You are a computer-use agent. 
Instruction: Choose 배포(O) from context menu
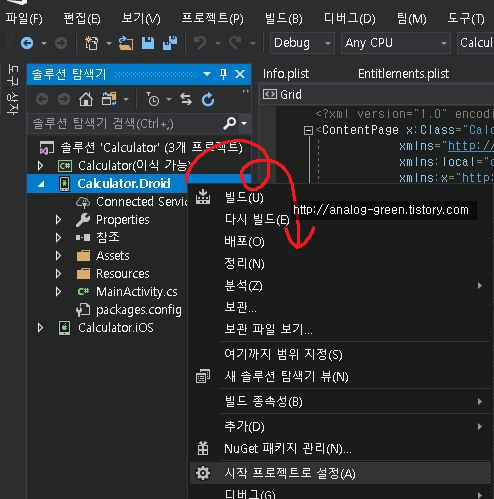[340, 241]
